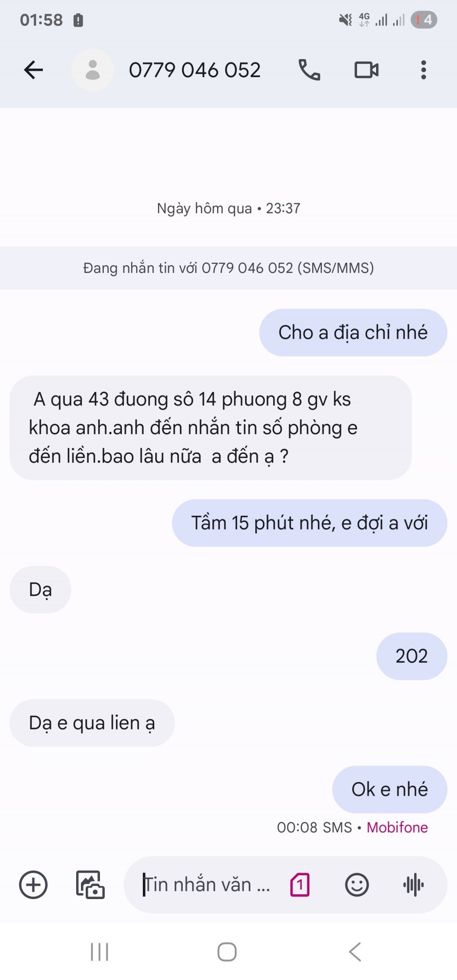
Task: Tap the received address message about 43 đuong sô 14
Action: pyautogui.click(x=210, y=428)
